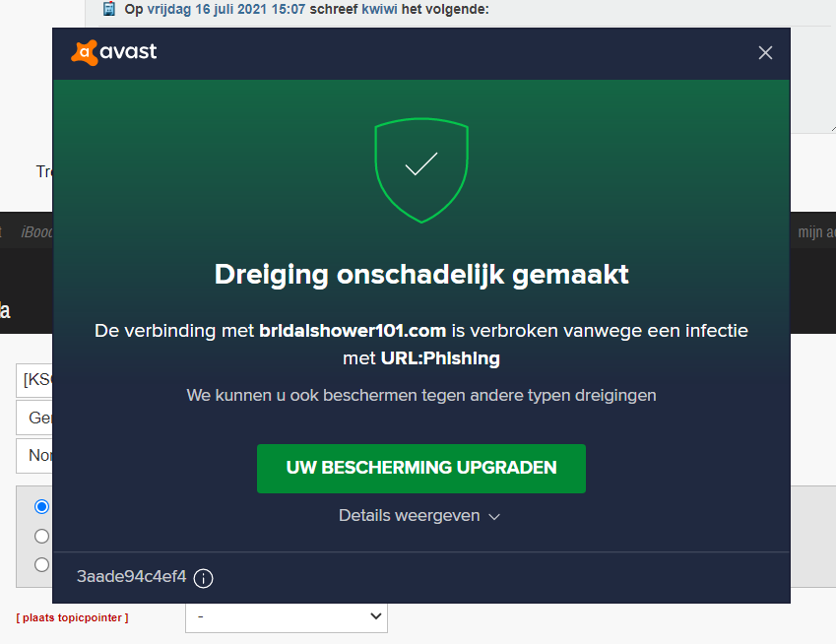This screenshot has width=836, height=644.
Task: Click URL:Phishing infection name text
Action: [440, 358]
